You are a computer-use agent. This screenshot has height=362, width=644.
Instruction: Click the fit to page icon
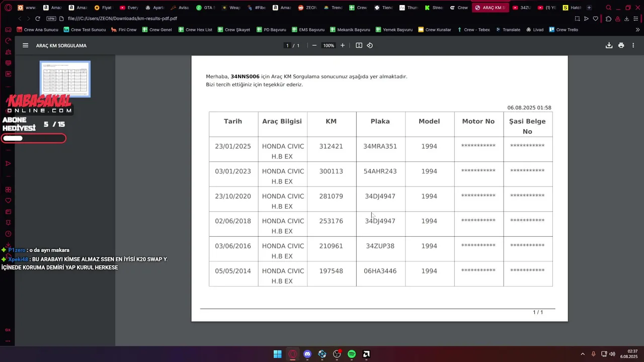click(x=359, y=45)
